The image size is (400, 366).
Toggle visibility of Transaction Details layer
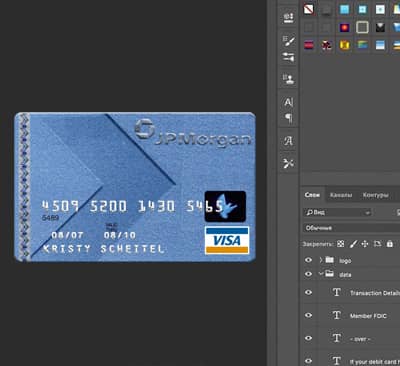click(x=309, y=293)
